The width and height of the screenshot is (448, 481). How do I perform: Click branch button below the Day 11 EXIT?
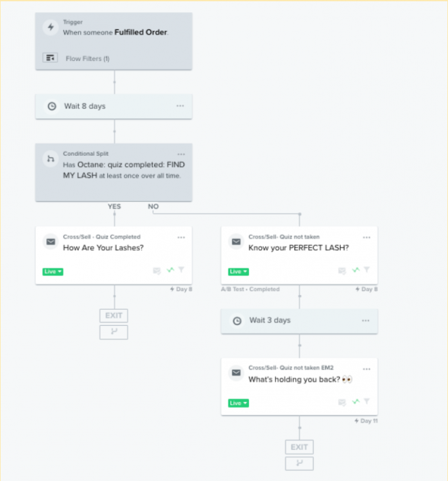point(299,464)
